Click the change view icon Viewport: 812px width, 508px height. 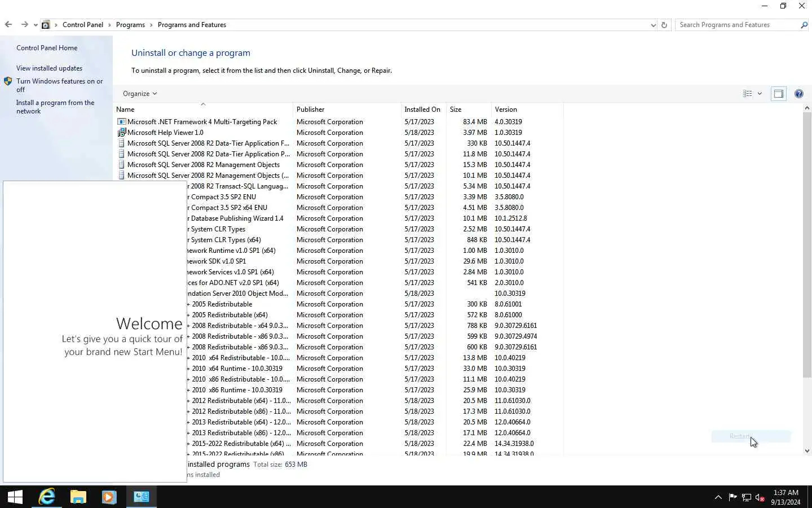pyautogui.click(x=748, y=94)
